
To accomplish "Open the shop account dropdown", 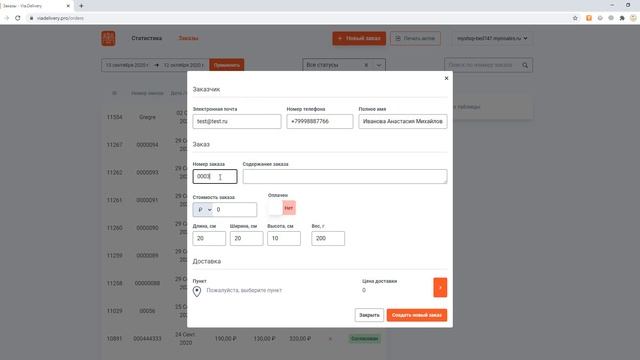I will pyautogui.click(x=492, y=38).
